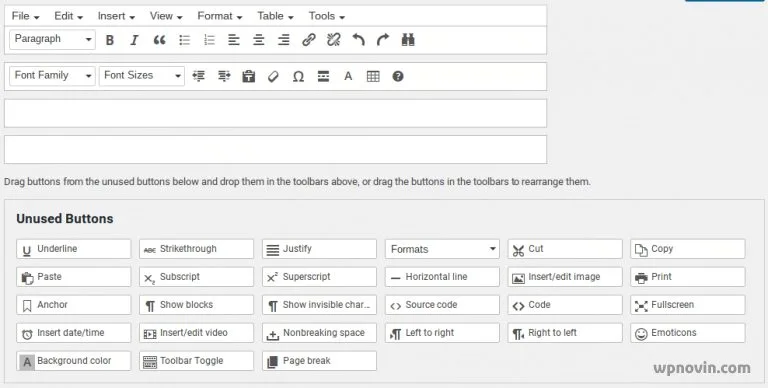Image resolution: width=768 pixels, height=388 pixels.
Task: Select the Print unused button
Action: point(688,277)
